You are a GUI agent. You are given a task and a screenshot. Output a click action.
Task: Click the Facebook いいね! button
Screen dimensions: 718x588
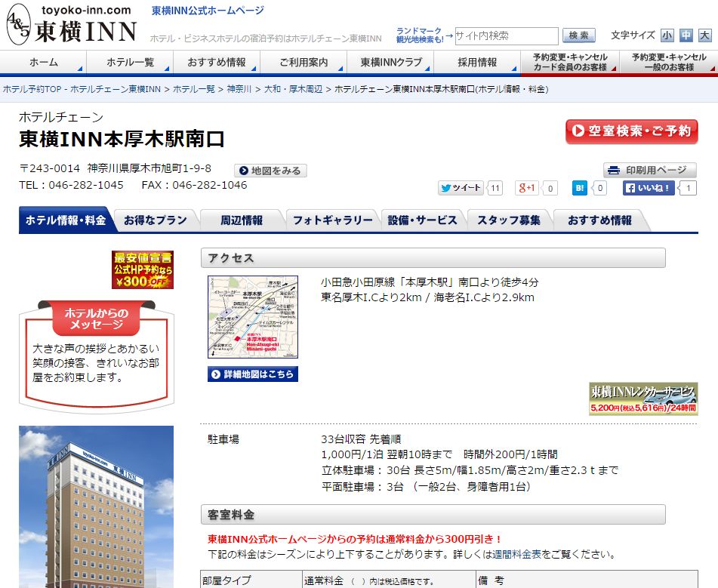tap(649, 188)
